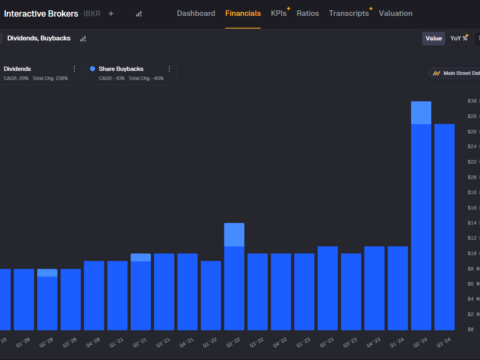Screen dimensions: 480x360
Task: Switch to YoY % display mode
Action: click(459, 38)
